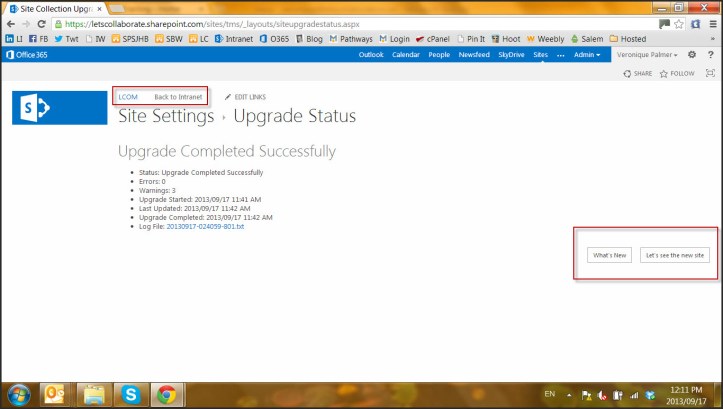
Task: Click the SharePoint site logo
Action: (x=59, y=107)
